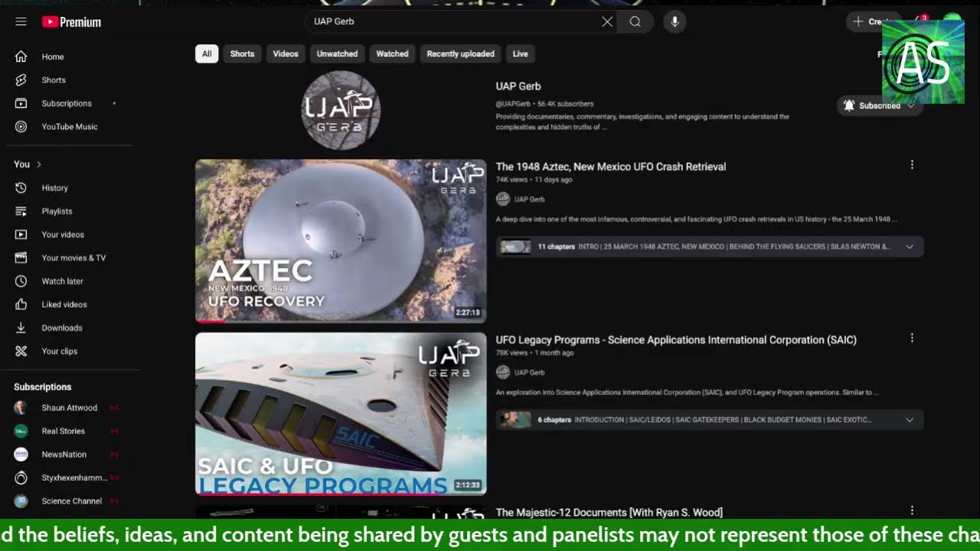
Task: Select the Watched filter chip
Action: coord(392,54)
